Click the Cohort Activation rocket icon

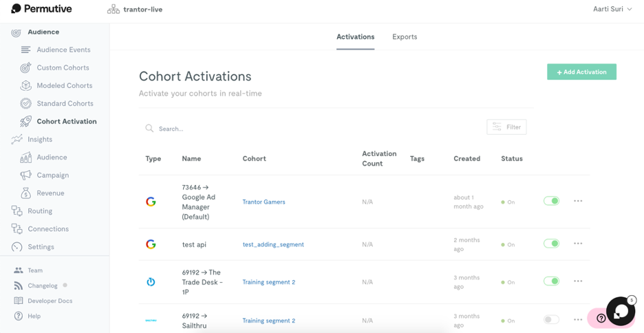click(x=26, y=122)
